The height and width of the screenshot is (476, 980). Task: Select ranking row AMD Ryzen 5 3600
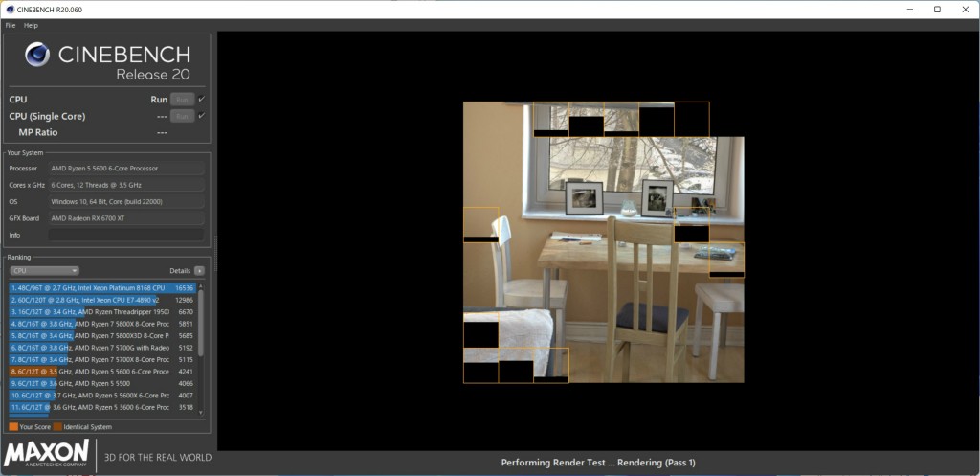102,407
